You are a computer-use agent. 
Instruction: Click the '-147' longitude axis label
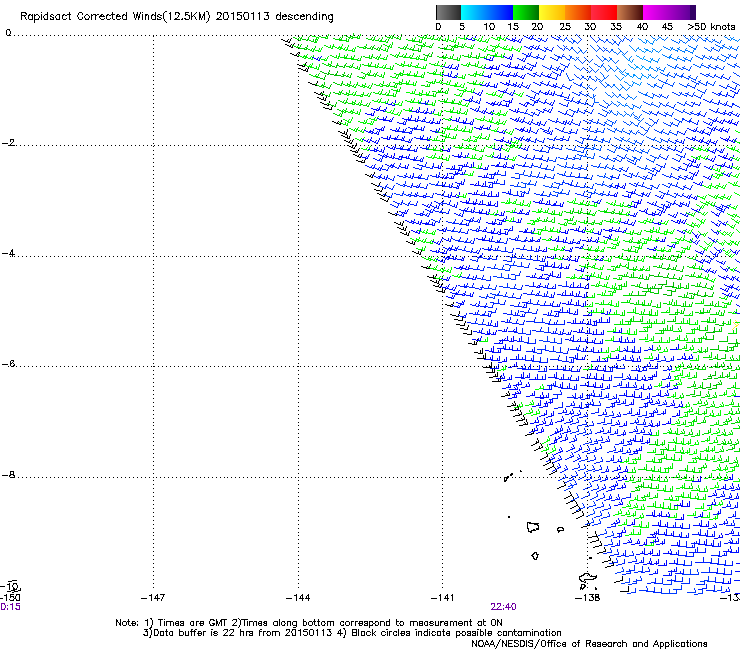coord(153,598)
